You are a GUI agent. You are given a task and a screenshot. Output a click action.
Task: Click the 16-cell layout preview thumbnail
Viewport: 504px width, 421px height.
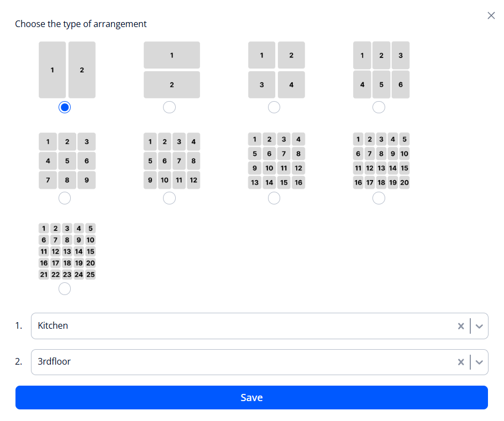276,160
